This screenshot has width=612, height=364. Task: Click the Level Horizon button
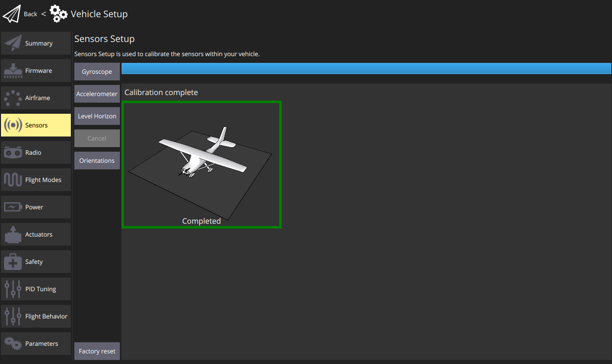click(97, 116)
